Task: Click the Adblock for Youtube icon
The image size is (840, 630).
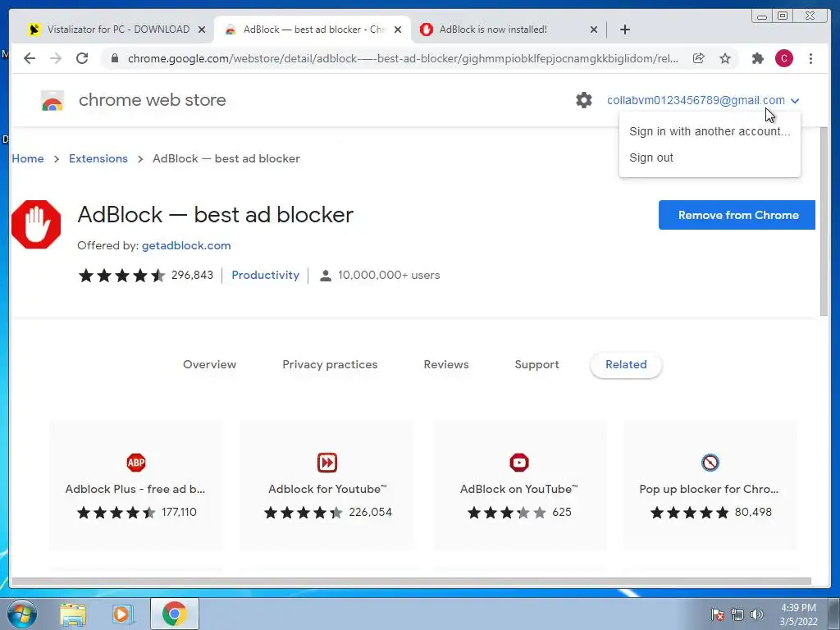Action: click(x=326, y=463)
